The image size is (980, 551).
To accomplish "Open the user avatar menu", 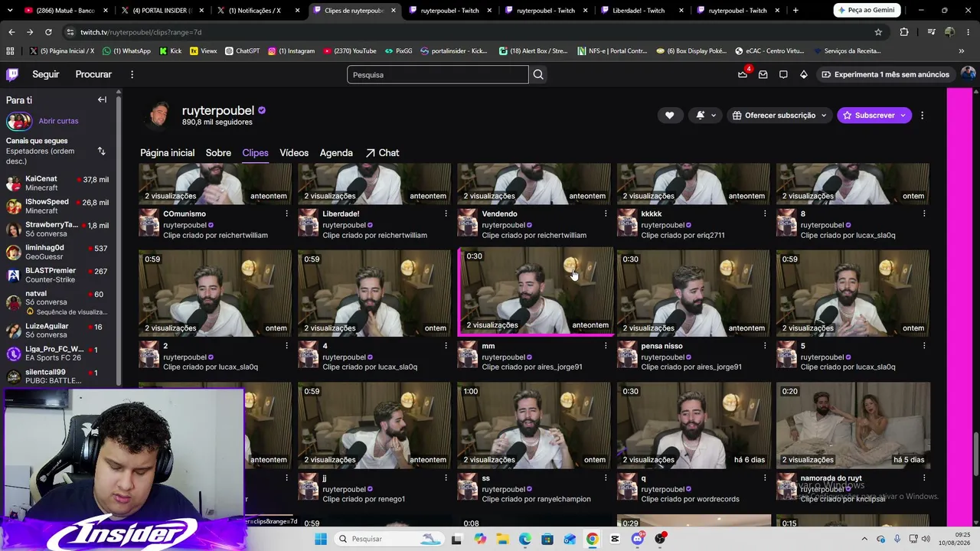I will pyautogui.click(x=968, y=74).
